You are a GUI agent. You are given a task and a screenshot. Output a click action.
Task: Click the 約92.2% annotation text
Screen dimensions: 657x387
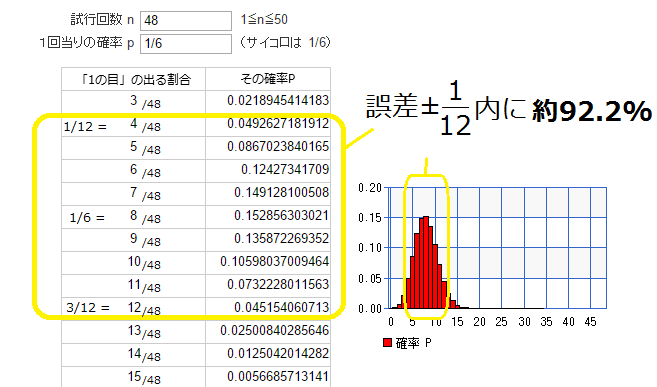pyautogui.click(x=592, y=111)
